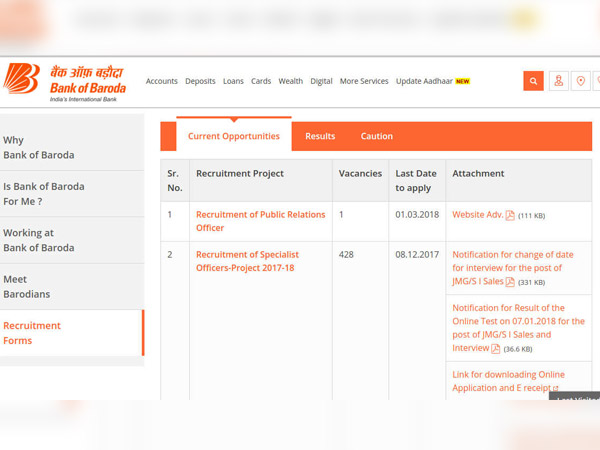
Task: Click the Last Date to apply header
Action: 416,181
